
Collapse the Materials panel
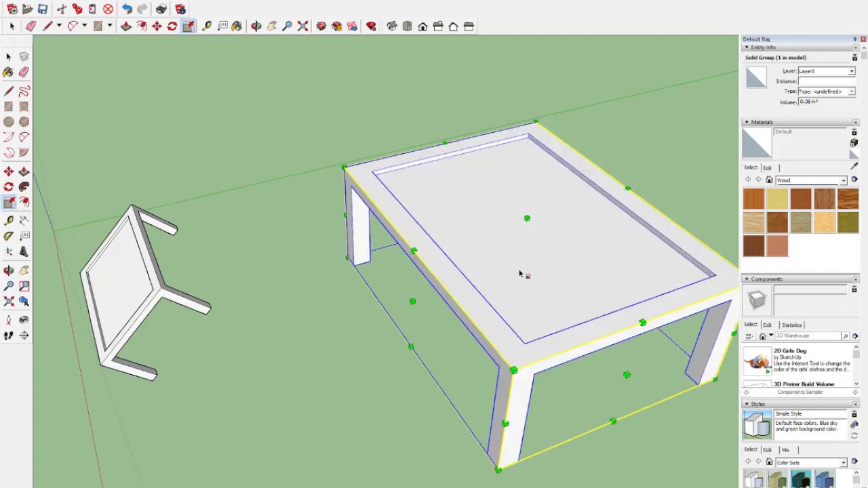[x=747, y=122]
